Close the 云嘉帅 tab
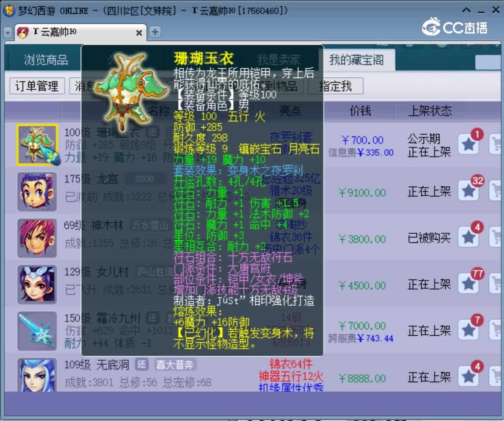Screen dimensions: 504x421 click(x=139, y=33)
